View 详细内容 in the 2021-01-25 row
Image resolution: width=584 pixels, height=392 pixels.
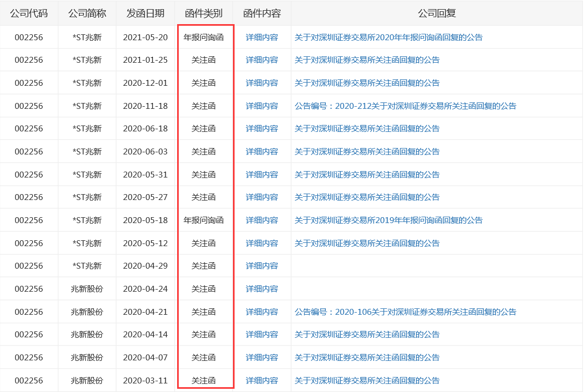(262, 60)
